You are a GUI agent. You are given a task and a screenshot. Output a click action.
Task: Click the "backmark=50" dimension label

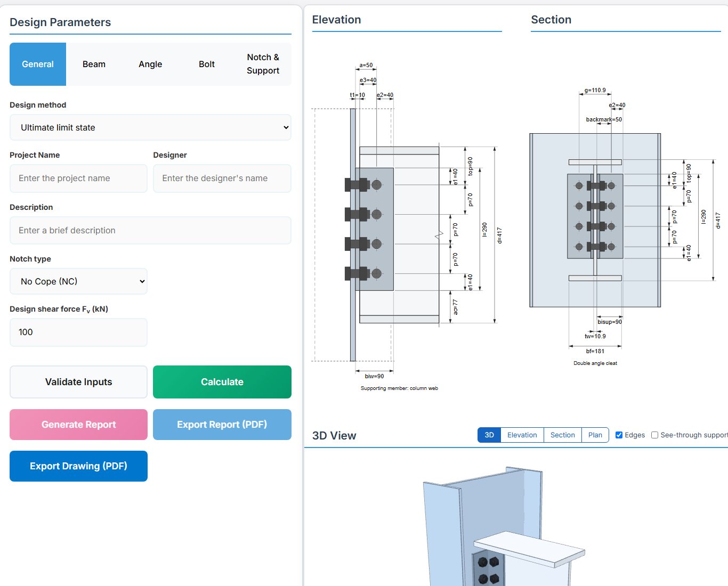(x=604, y=119)
